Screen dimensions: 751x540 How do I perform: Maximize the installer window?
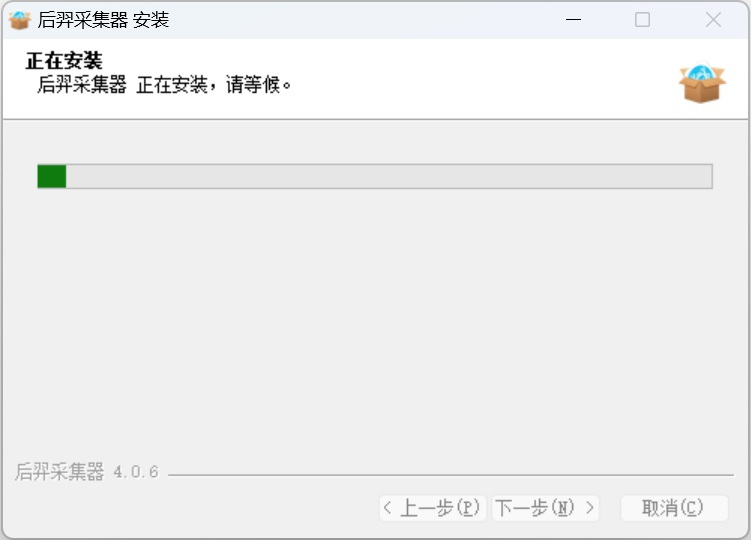point(642,20)
